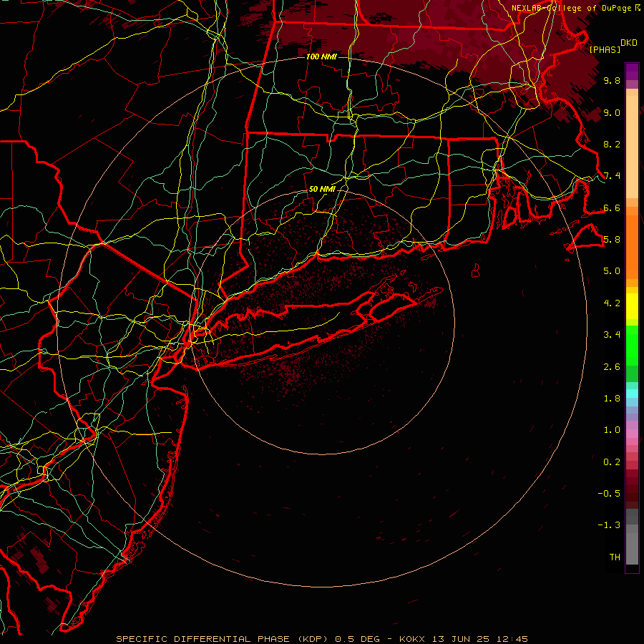
Task: Click the 5.8 scale value
Action: (x=612, y=239)
